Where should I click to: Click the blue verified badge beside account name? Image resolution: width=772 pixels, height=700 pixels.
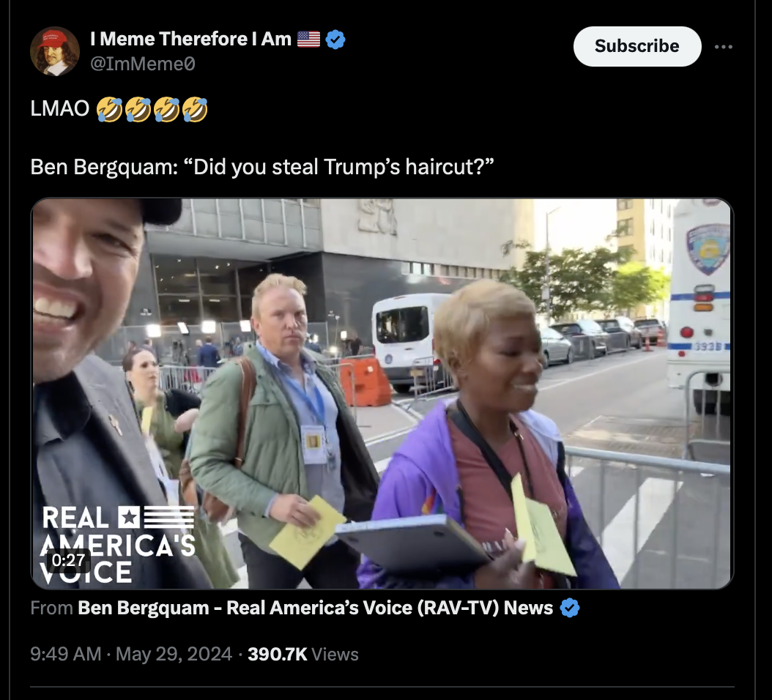pyautogui.click(x=335, y=40)
